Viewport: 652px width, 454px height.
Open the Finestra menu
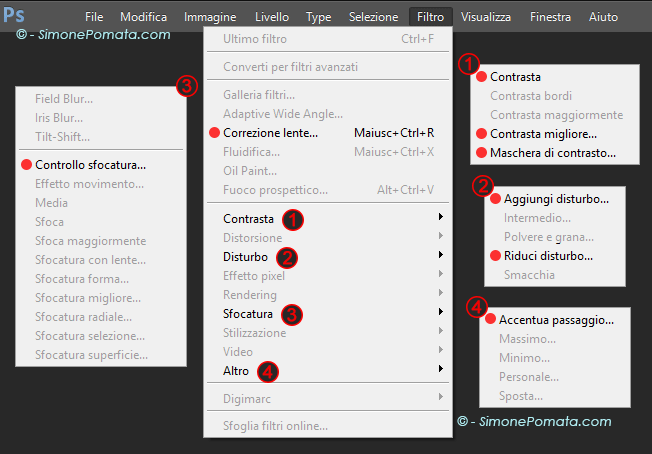pyautogui.click(x=550, y=17)
